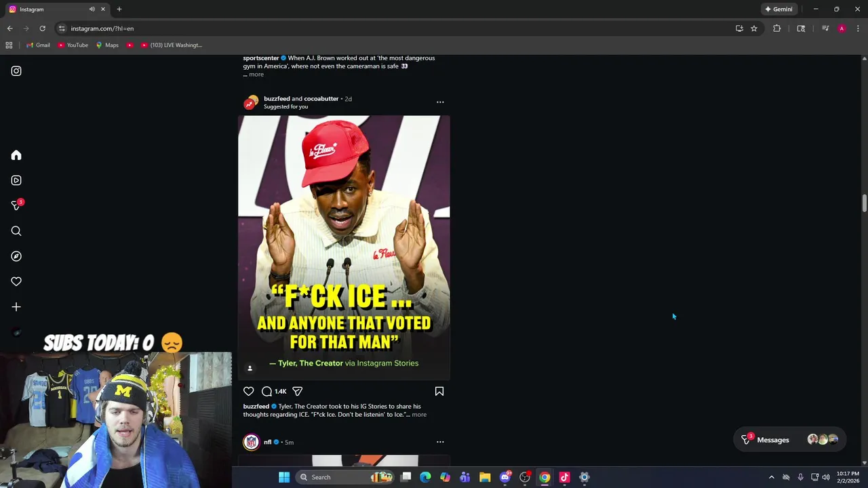Share the buzzfeed post via paper-plane icon

click(297, 391)
